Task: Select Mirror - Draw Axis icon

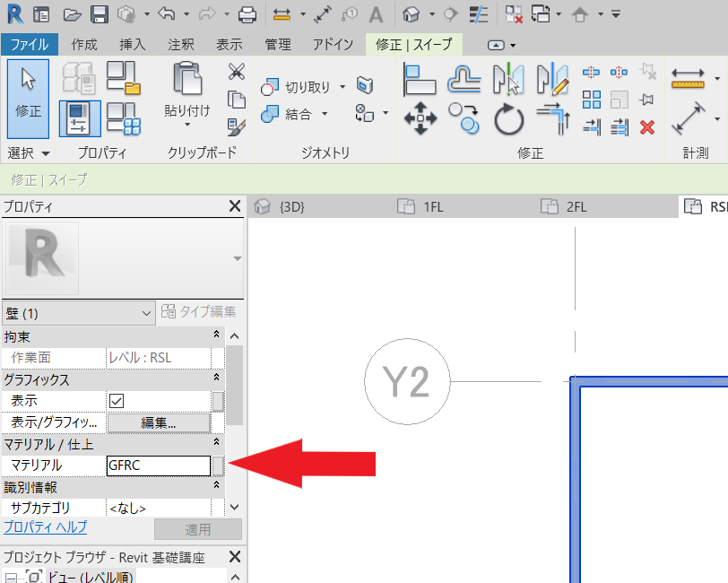Action: click(x=552, y=79)
